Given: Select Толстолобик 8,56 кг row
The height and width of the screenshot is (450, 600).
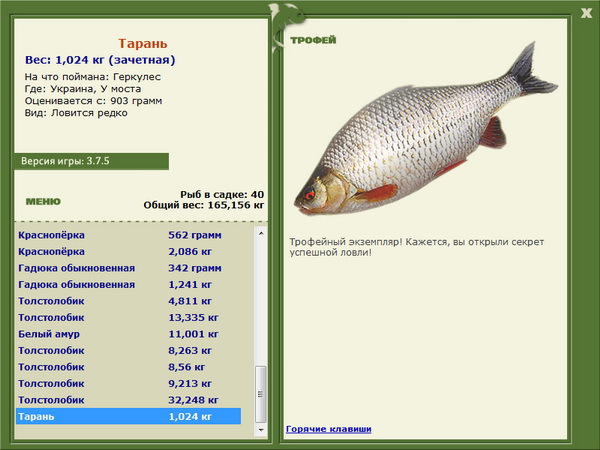Looking at the screenshot, I should (x=129, y=367).
